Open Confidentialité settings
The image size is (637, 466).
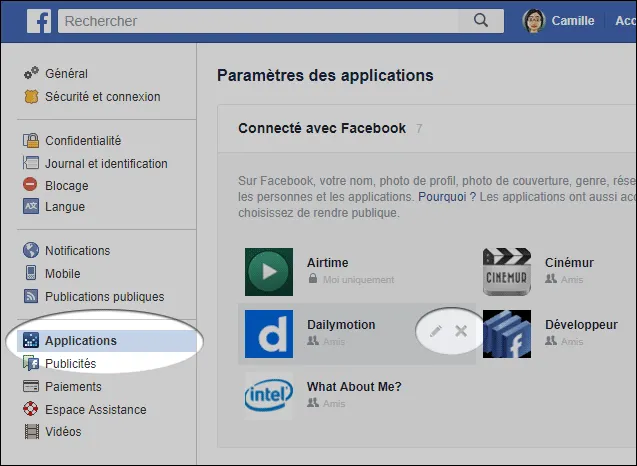[83, 141]
